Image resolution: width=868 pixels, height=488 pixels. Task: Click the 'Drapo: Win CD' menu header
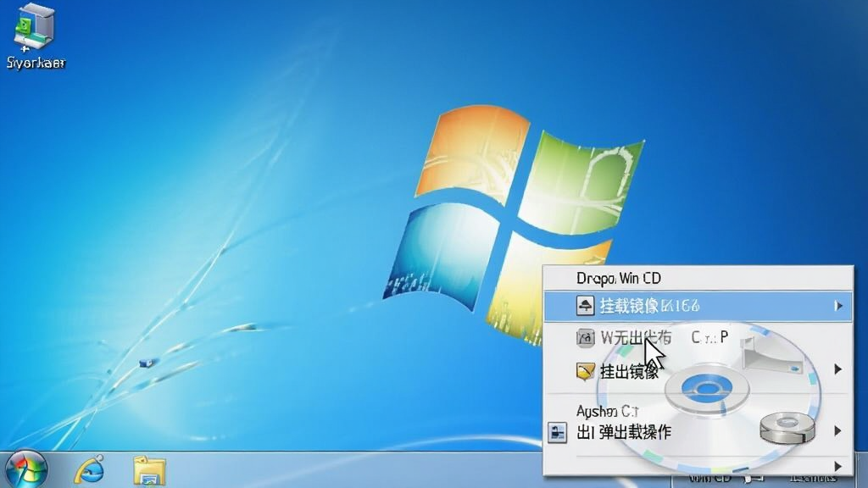pyautogui.click(x=618, y=278)
